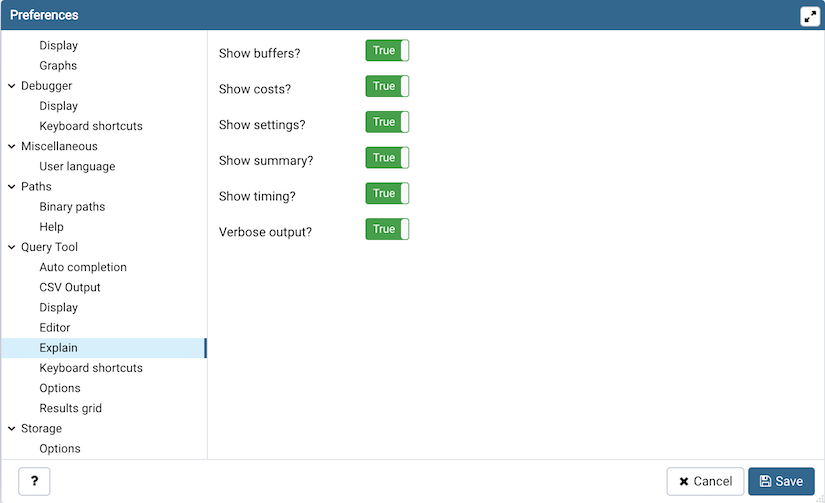Open Binary paths preferences

pos(72,207)
